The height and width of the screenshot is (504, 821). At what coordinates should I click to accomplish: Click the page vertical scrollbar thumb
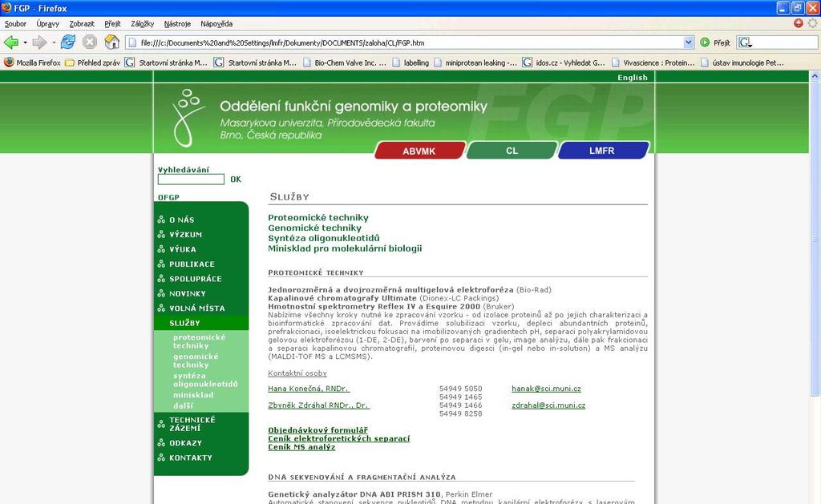(x=815, y=239)
